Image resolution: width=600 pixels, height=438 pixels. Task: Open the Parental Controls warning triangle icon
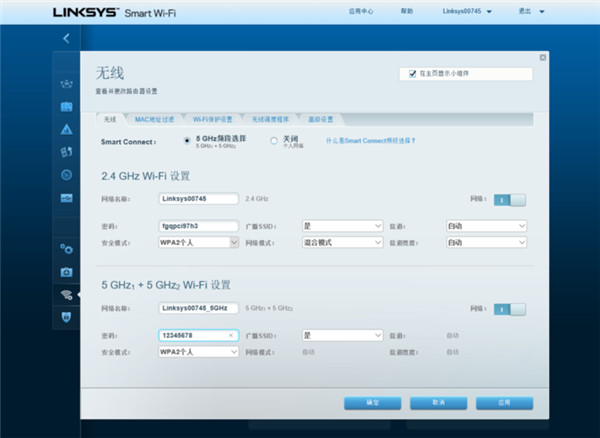67,129
